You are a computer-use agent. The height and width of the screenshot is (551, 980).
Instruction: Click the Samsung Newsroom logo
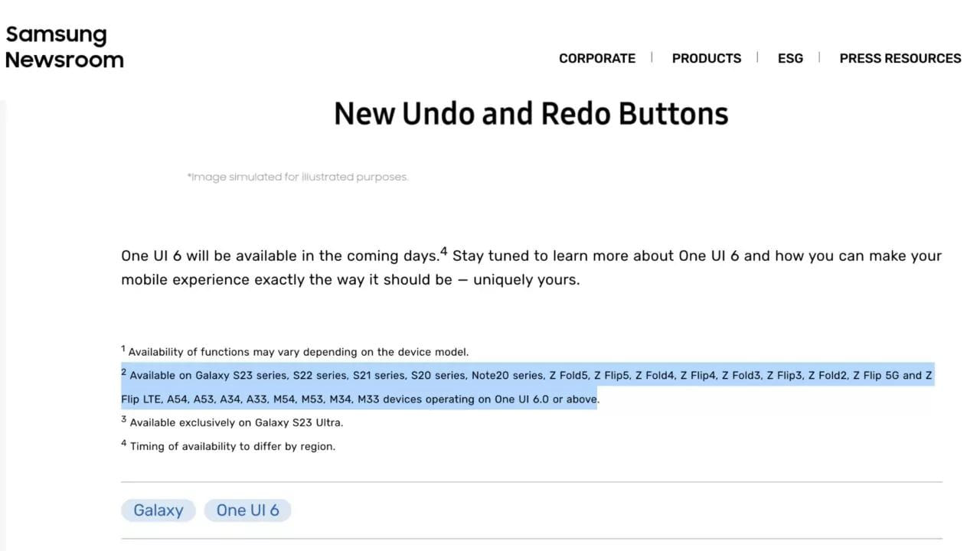tap(64, 47)
